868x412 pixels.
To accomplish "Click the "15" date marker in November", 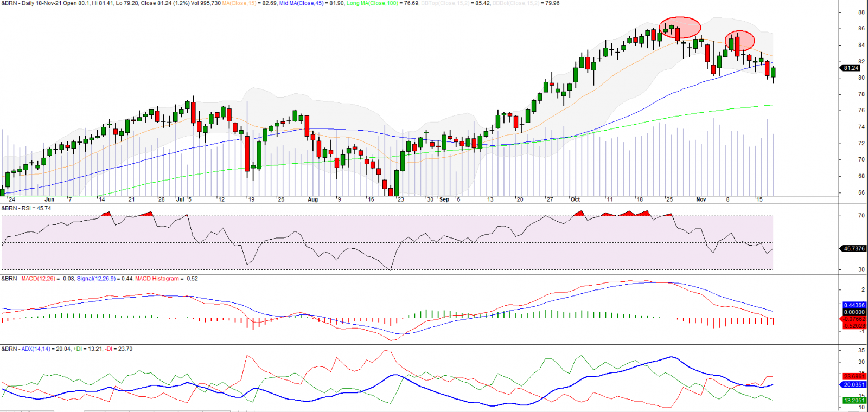I will click(x=759, y=199).
